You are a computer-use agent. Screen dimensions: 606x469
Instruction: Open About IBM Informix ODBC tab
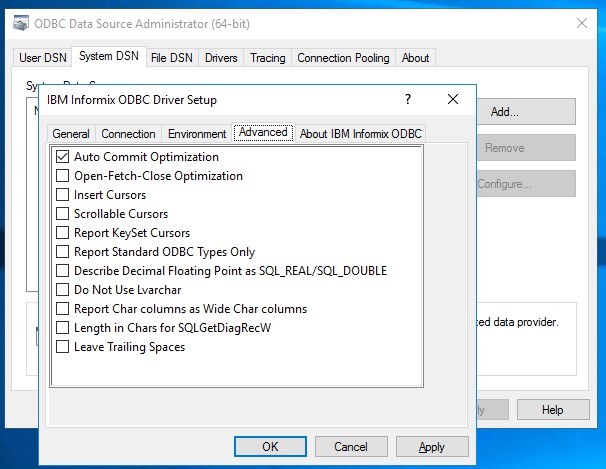pyautogui.click(x=361, y=134)
